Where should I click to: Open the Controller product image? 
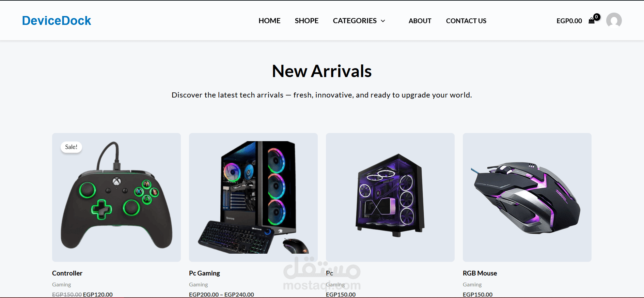(116, 197)
